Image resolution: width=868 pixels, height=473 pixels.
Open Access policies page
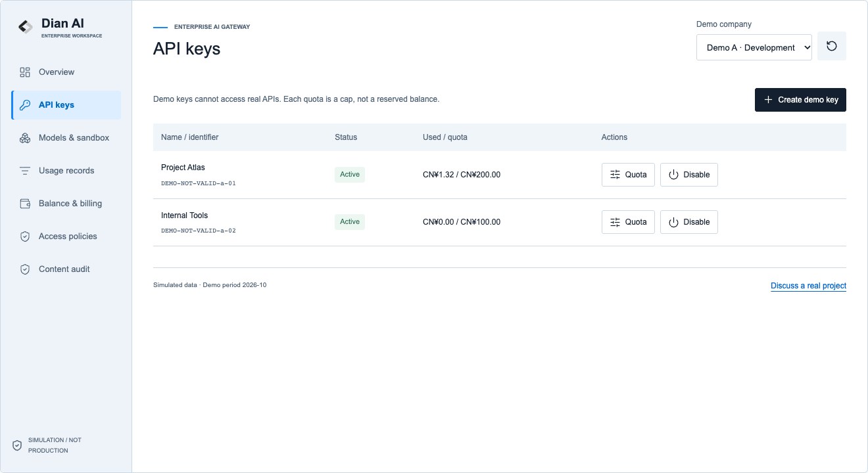click(x=66, y=236)
